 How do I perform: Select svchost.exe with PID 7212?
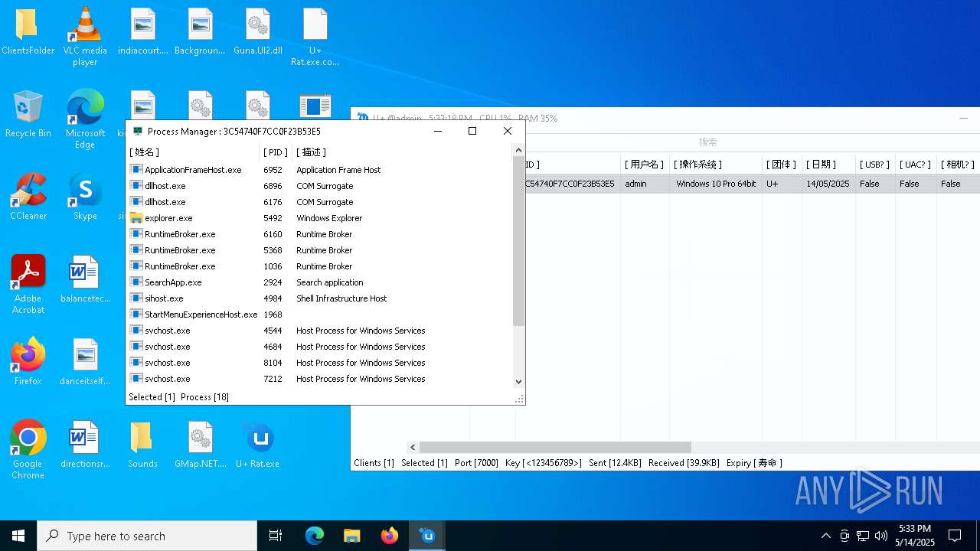tap(319, 379)
